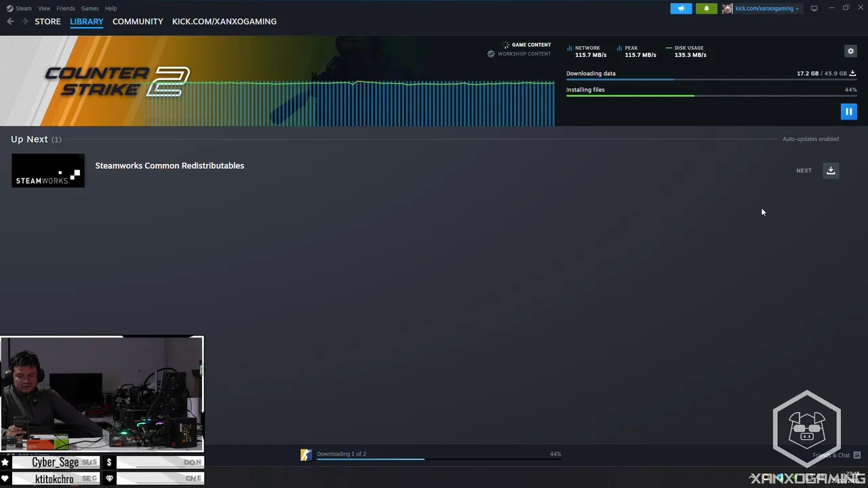Click the Counter-Strike 2 banner logo
868x488 pixels.
coord(117,81)
